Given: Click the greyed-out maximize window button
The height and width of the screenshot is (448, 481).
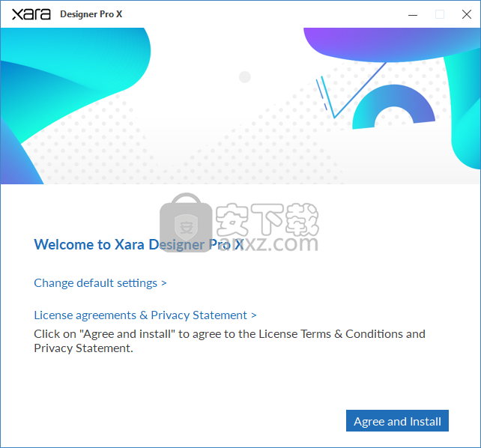Looking at the screenshot, I should (440, 14).
